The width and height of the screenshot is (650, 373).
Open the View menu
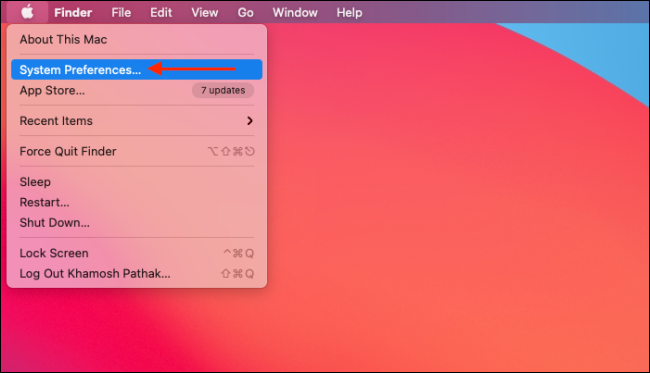click(204, 12)
